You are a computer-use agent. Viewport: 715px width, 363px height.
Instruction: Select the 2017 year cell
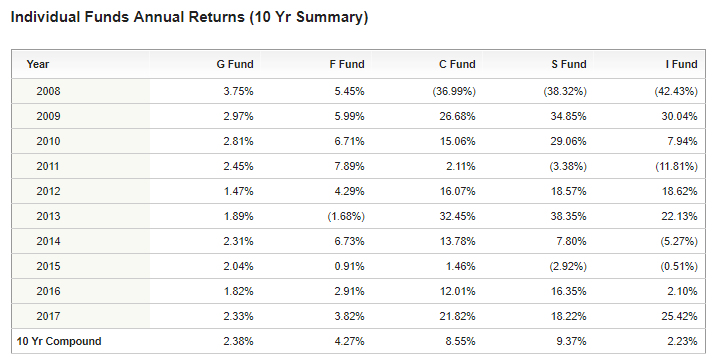(48, 316)
